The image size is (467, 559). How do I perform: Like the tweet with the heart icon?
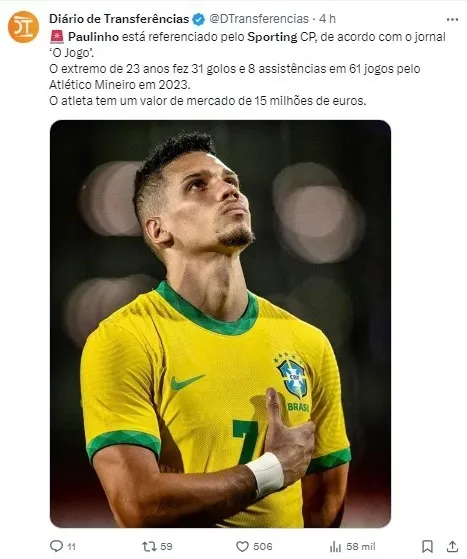[242, 546]
